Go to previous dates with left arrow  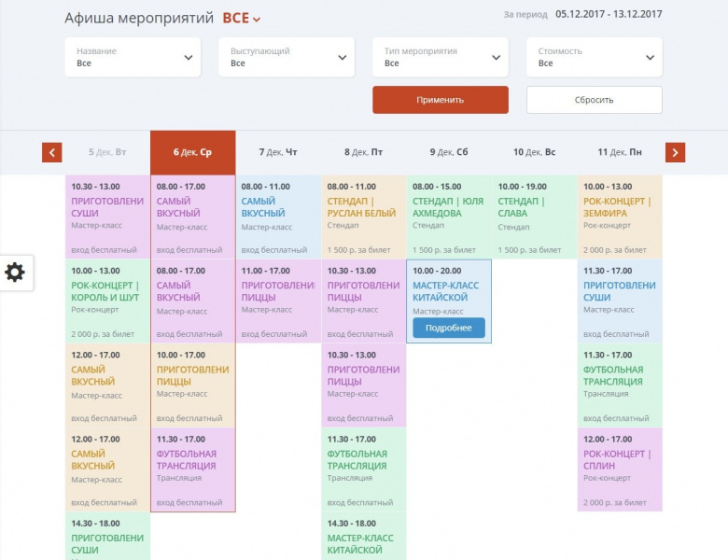[52, 152]
